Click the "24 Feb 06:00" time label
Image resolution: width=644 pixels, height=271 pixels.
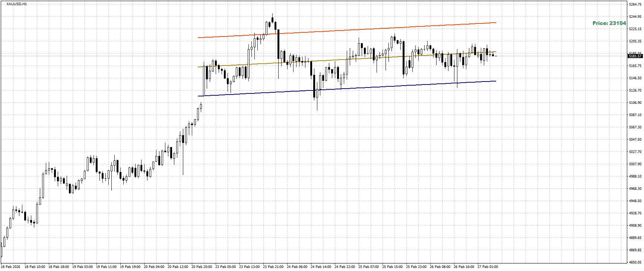(x=297, y=267)
